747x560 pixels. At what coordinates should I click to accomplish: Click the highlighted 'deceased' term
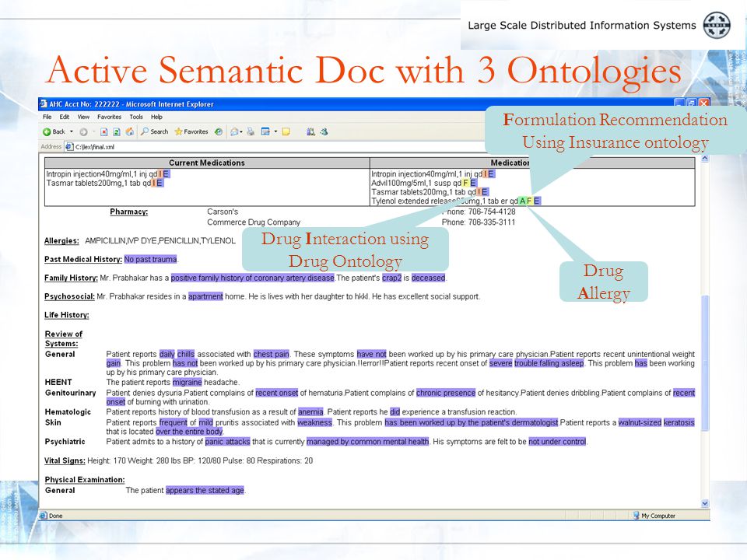click(428, 278)
